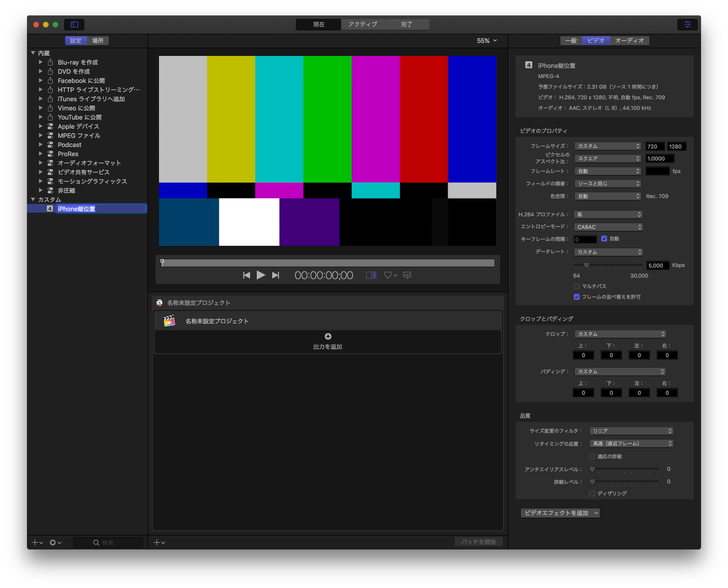Collapse the 内蔵 presets group
The width and height of the screenshot is (728, 588).
[33, 53]
